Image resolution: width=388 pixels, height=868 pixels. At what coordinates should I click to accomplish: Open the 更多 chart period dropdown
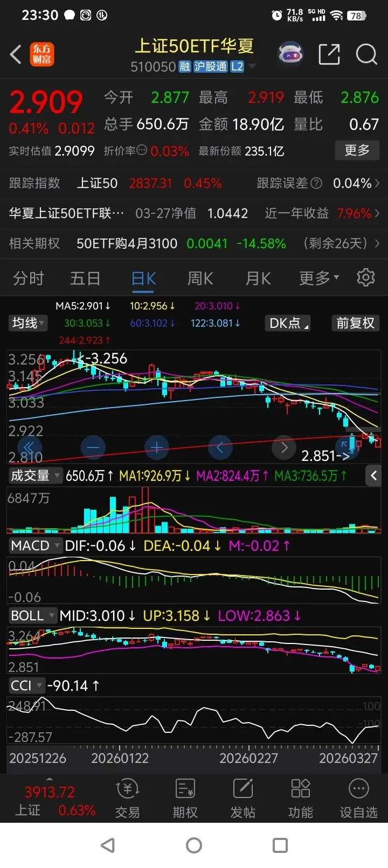pyautogui.click(x=319, y=278)
